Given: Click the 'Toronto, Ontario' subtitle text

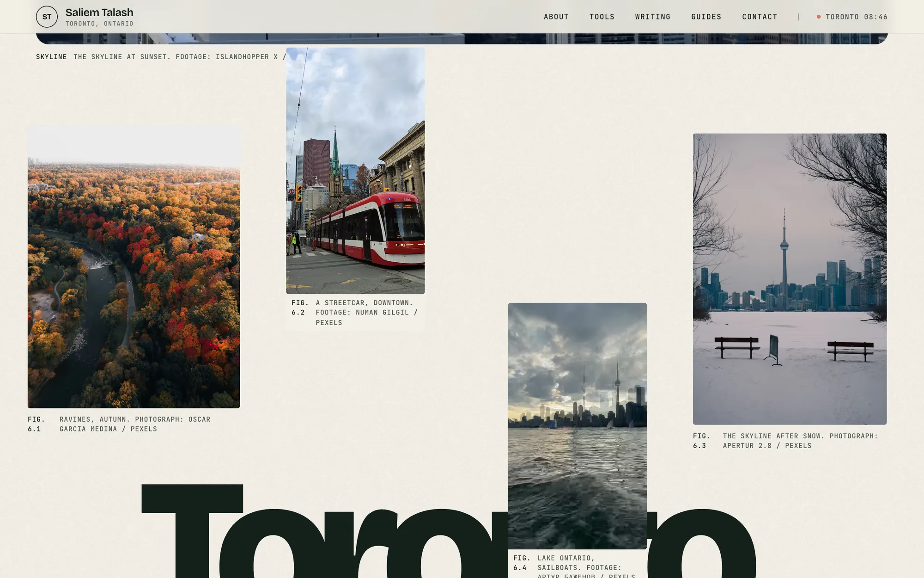Looking at the screenshot, I should coord(99,24).
